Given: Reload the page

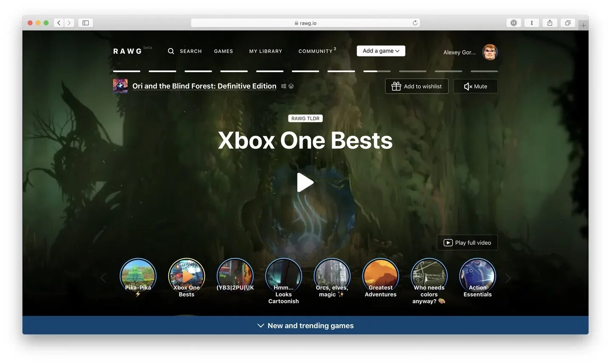Looking at the screenshot, I should pyautogui.click(x=415, y=23).
